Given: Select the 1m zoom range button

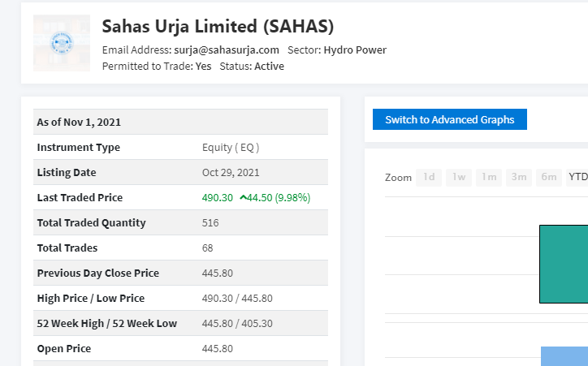Looking at the screenshot, I should pyautogui.click(x=489, y=177).
